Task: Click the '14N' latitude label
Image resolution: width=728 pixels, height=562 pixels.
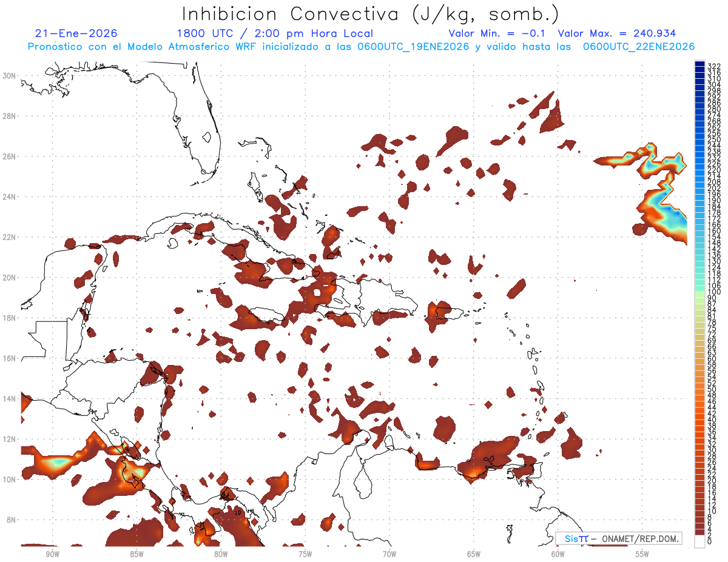Action: click(10, 399)
